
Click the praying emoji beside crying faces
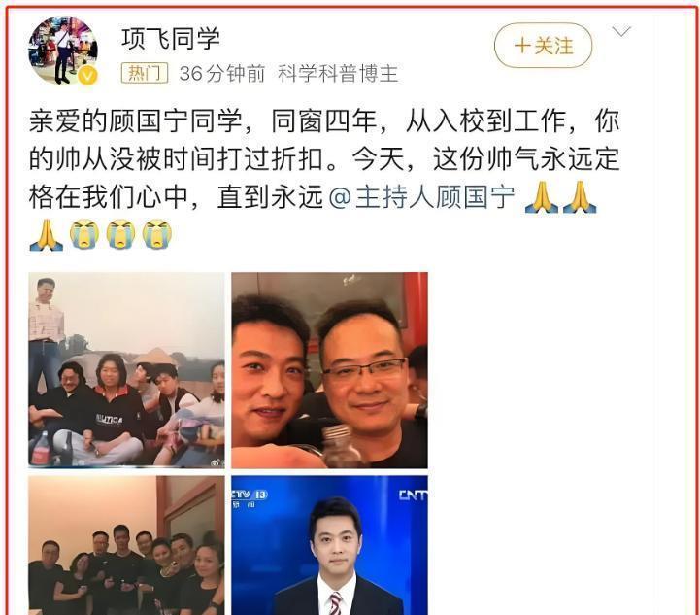coord(46,234)
